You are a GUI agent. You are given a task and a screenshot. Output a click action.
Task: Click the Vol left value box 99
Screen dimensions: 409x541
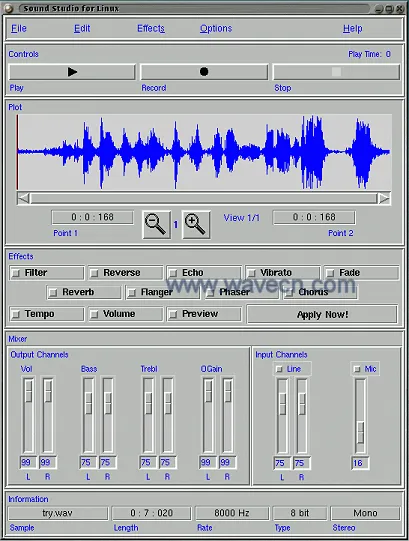pyautogui.click(x=28, y=462)
